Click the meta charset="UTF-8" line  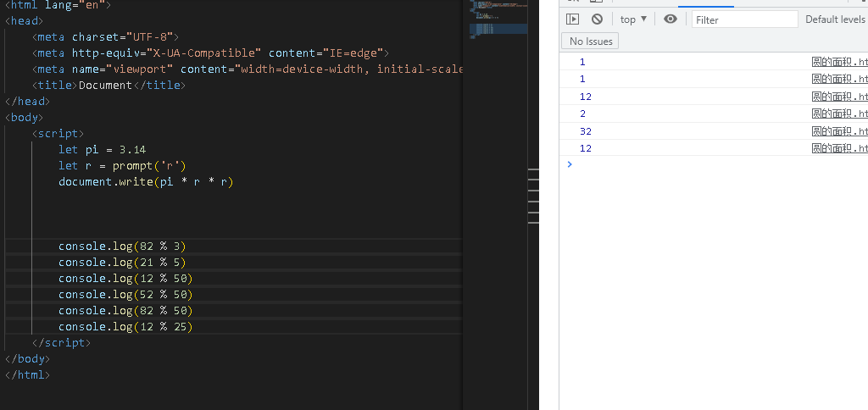[x=106, y=37]
